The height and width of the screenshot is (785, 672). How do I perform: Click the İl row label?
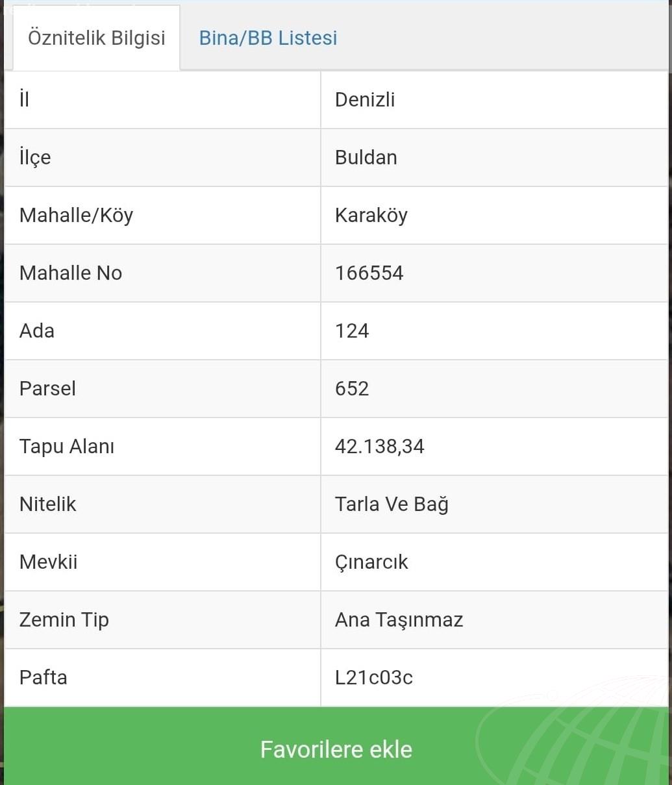[x=24, y=99]
